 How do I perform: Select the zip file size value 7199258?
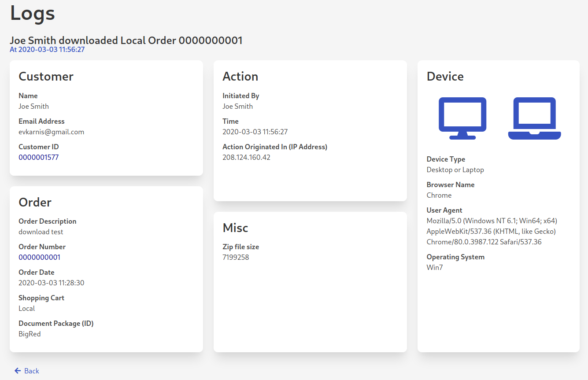click(x=237, y=257)
